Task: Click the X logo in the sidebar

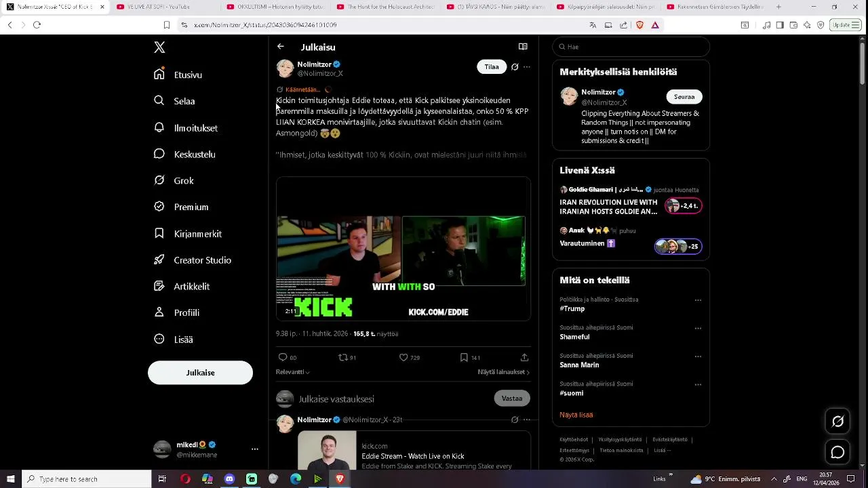Action: [159, 47]
